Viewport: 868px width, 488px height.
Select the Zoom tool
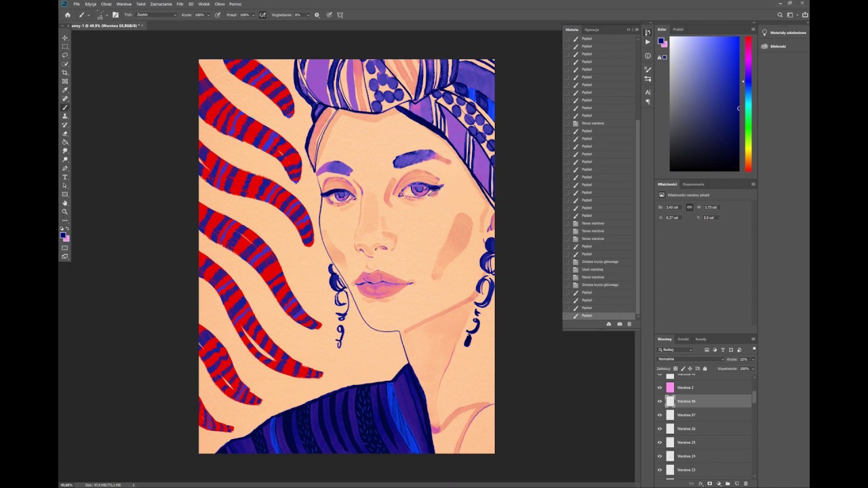[x=65, y=211]
